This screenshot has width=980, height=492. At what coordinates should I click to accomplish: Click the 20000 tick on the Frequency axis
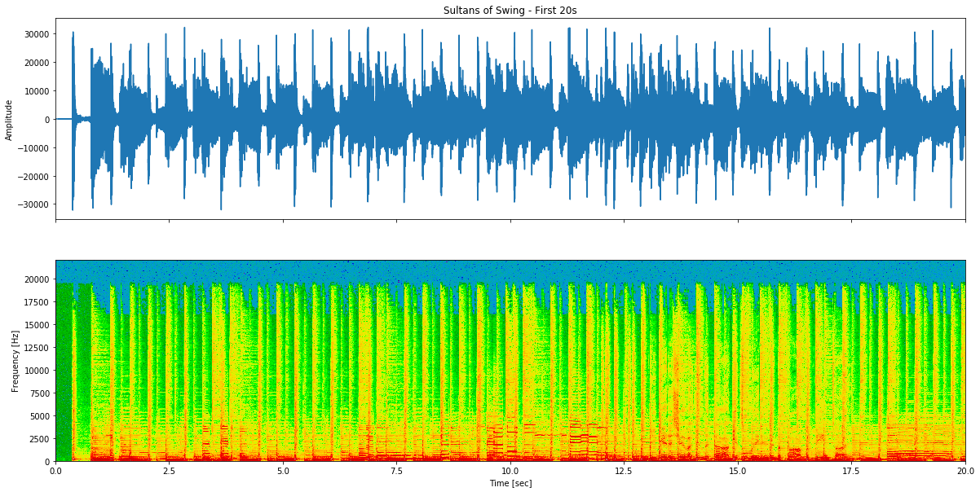click(x=36, y=279)
